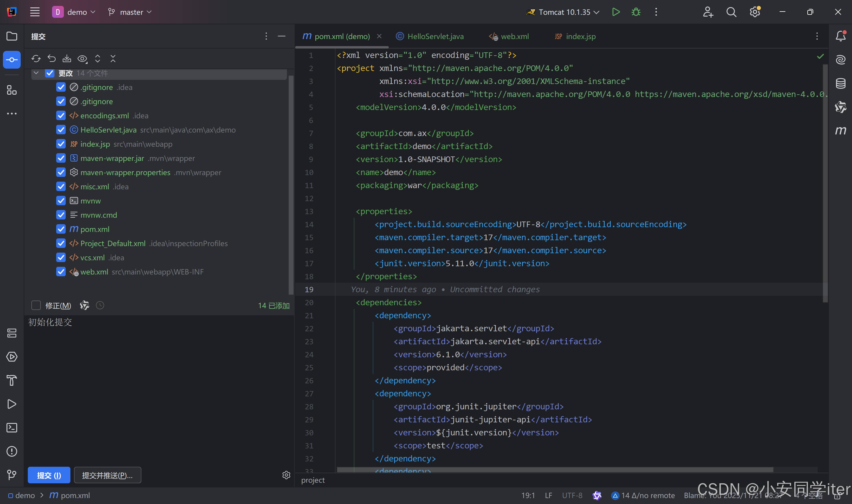Click in the commit message text field
The height and width of the screenshot is (504, 852).
tap(159, 374)
